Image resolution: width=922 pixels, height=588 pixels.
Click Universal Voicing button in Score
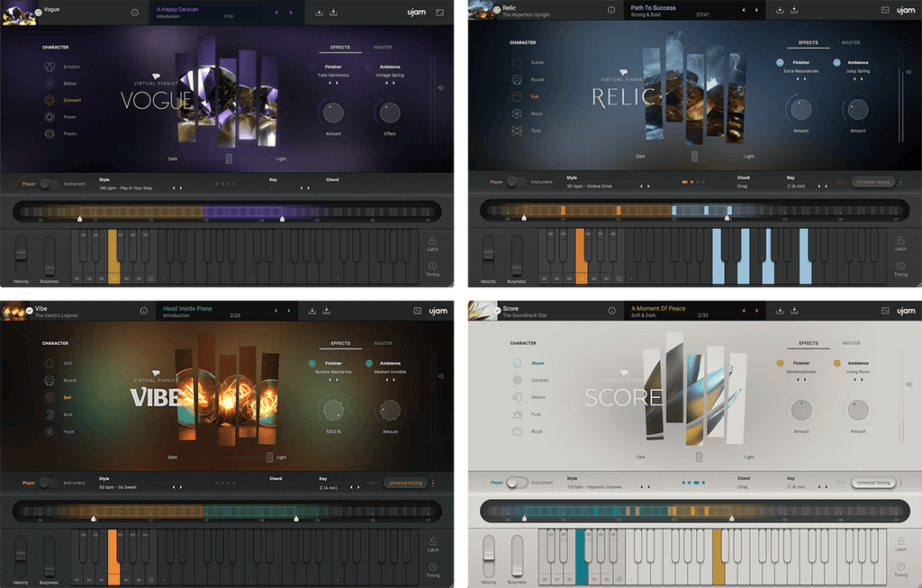872,483
